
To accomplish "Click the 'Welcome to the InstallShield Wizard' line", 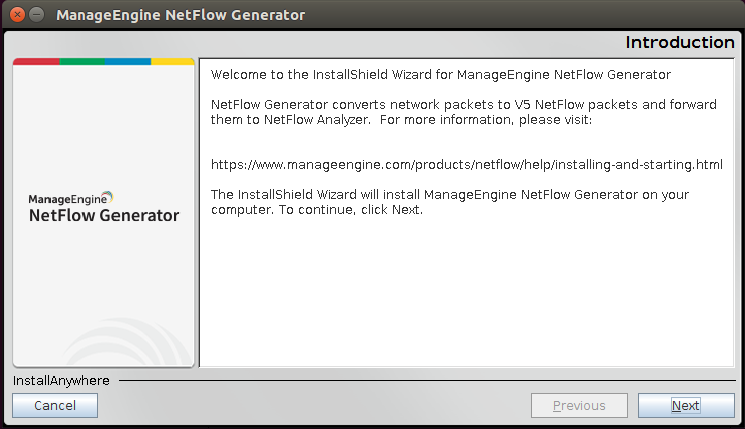I will coord(440,75).
